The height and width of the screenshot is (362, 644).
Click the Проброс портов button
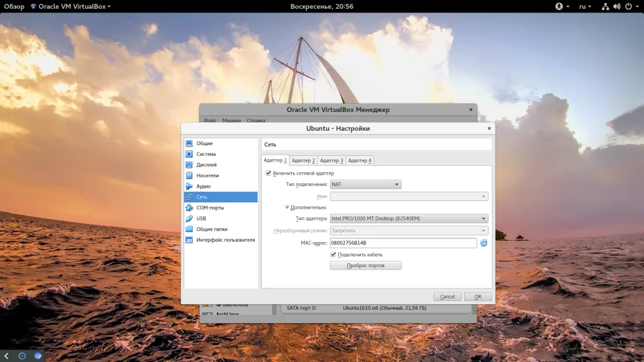click(365, 266)
